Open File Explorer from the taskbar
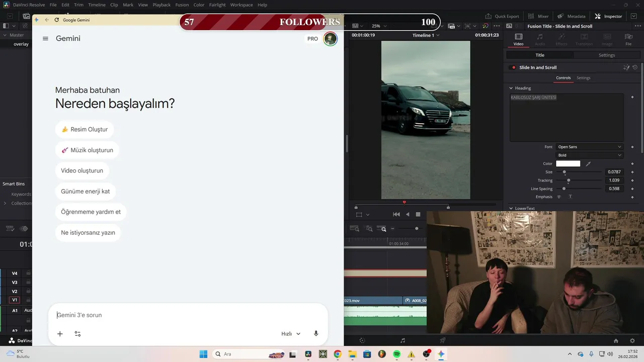The width and height of the screenshot is (644, 362). (x=352, y=354)
